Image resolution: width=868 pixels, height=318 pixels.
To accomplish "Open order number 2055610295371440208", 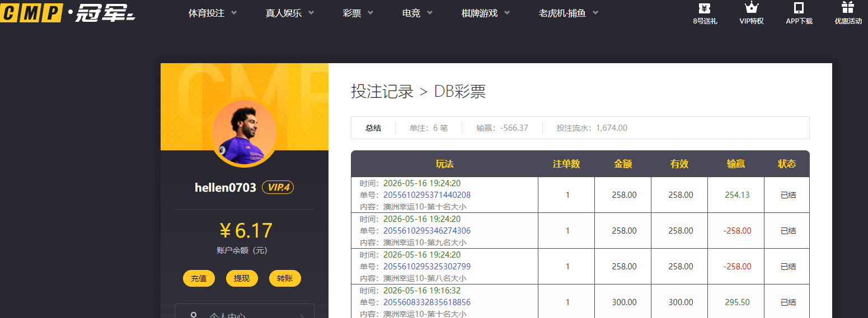I will tap(427, 195).
